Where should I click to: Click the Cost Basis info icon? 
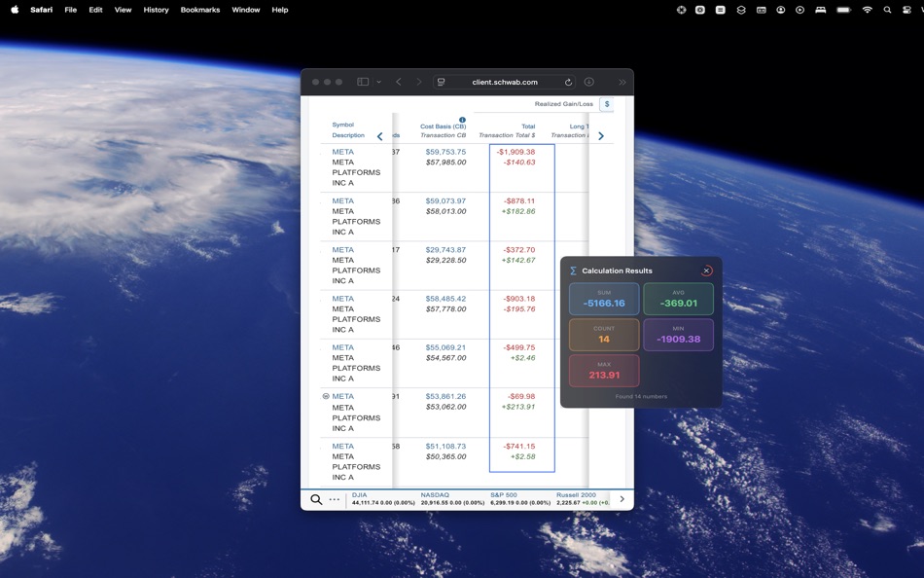[463, 120]
